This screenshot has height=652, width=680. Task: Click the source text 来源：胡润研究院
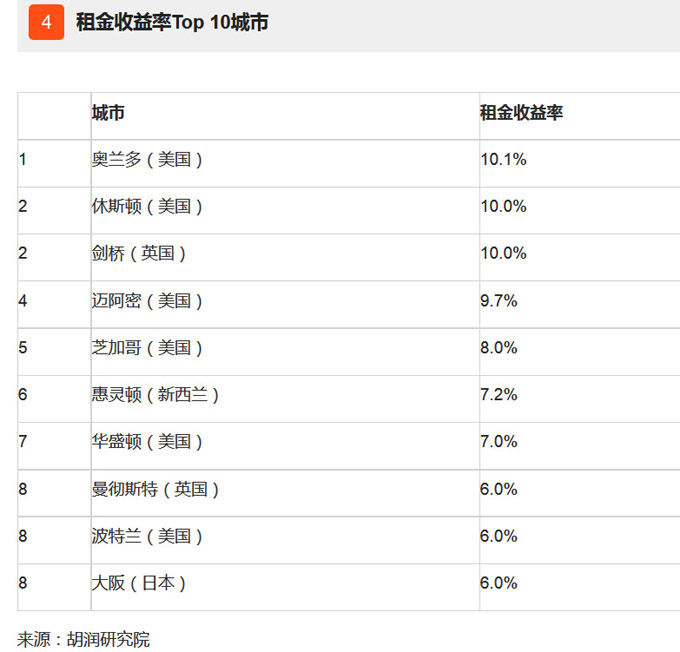pos(84,639)
